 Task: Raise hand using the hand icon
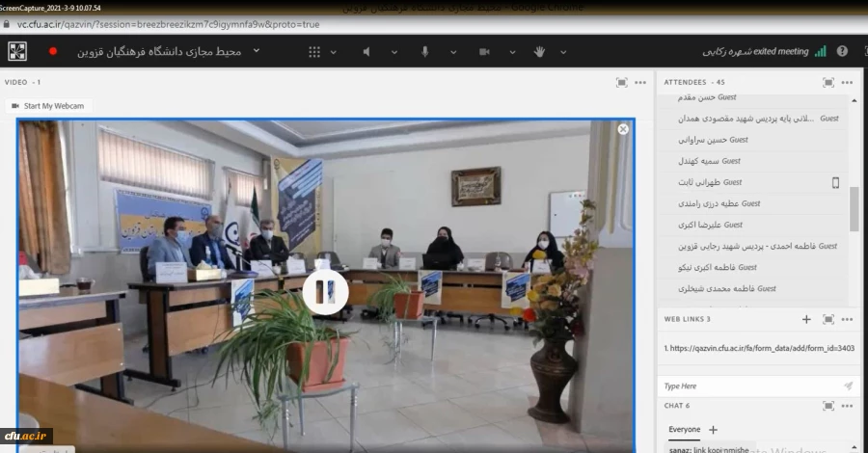(x=539, y=51)
